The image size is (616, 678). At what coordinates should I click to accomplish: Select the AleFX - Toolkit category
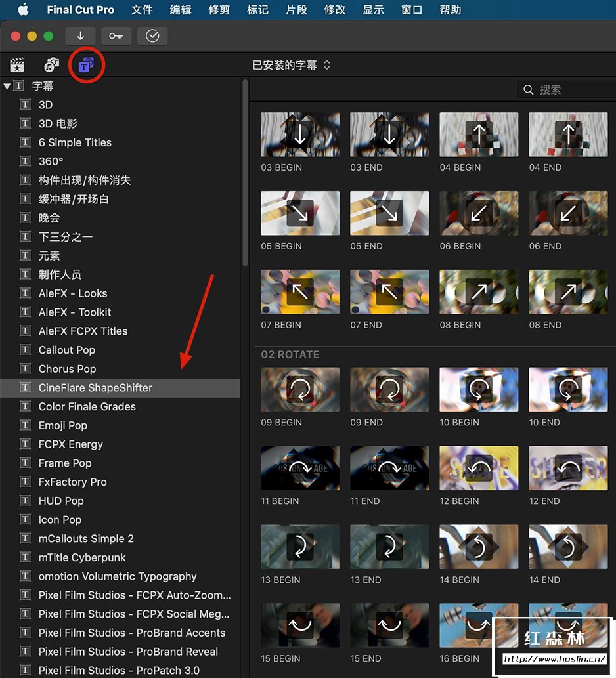[120, 312]
